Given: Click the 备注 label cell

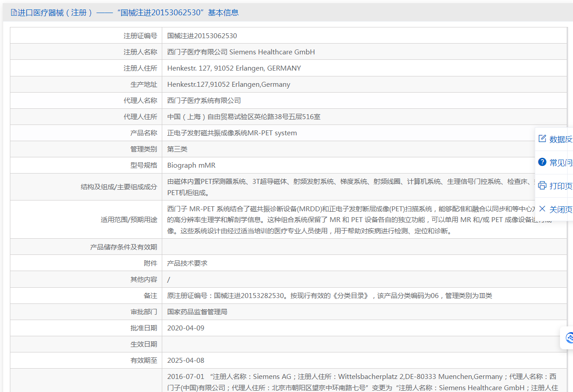Looking at the screenshot, I should tap(86, 295).
